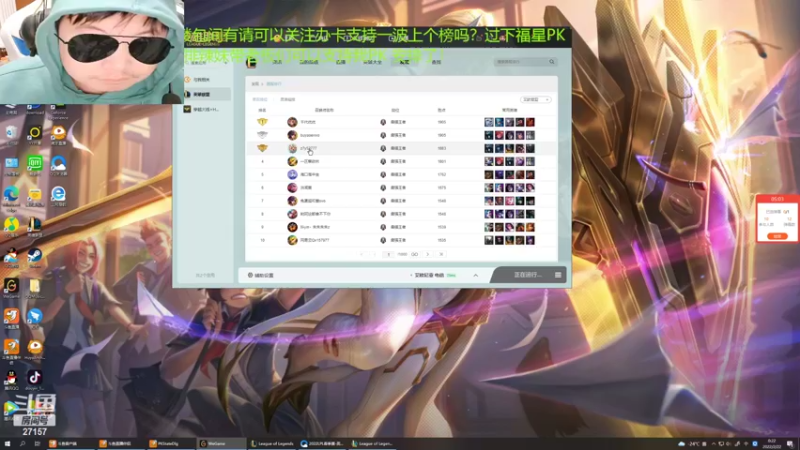The image size is (800, 450).
Task: Open Windows Start menu
Action: pos(7,444)
